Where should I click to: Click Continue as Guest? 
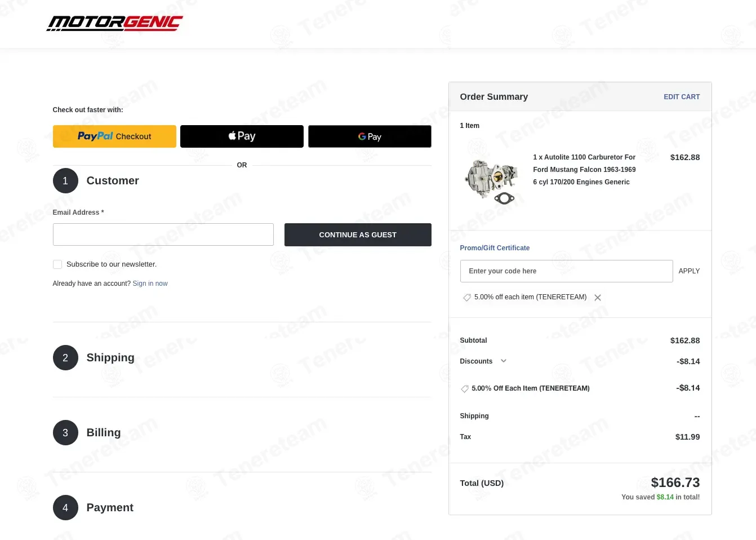358,235
